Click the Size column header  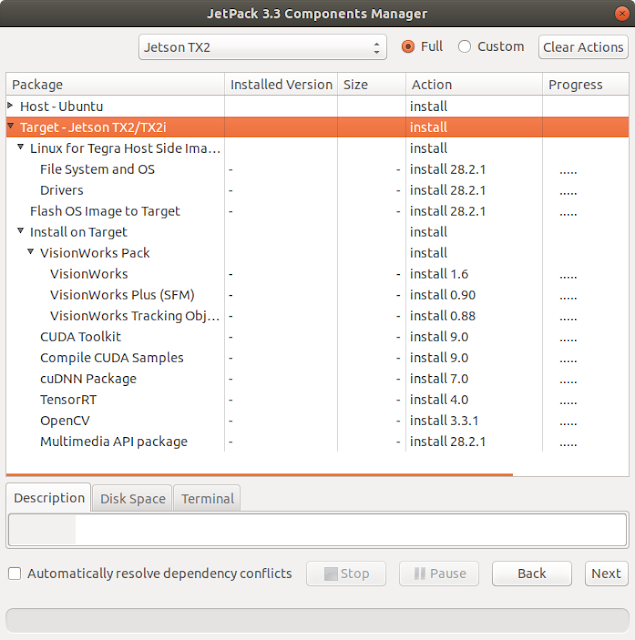click(372, 84)
